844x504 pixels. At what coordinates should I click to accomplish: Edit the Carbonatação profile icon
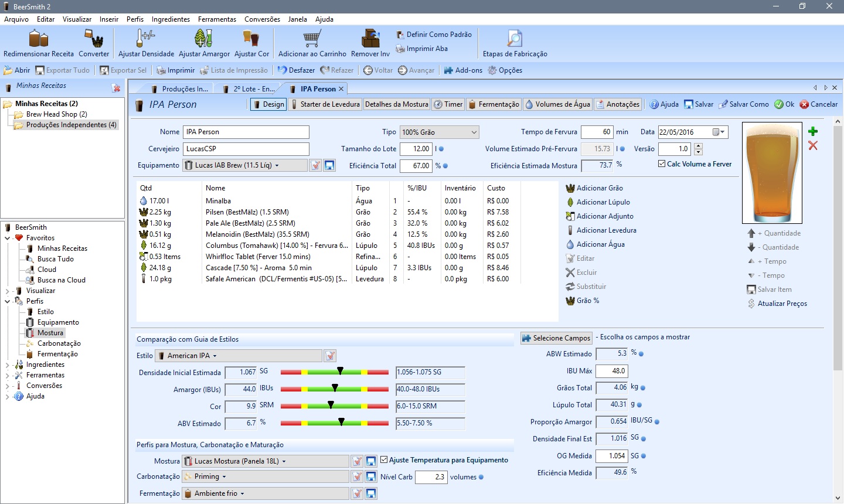pos(357,477)
